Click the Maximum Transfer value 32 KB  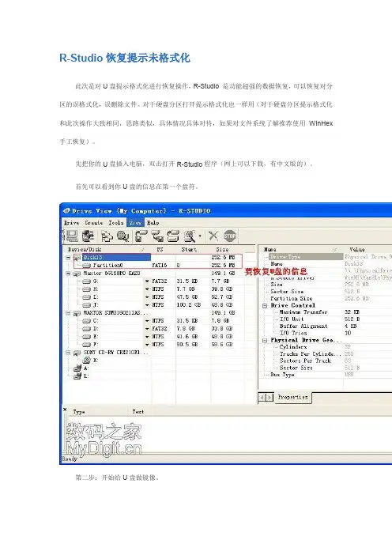pyautogui.click(x=350, y=312)
